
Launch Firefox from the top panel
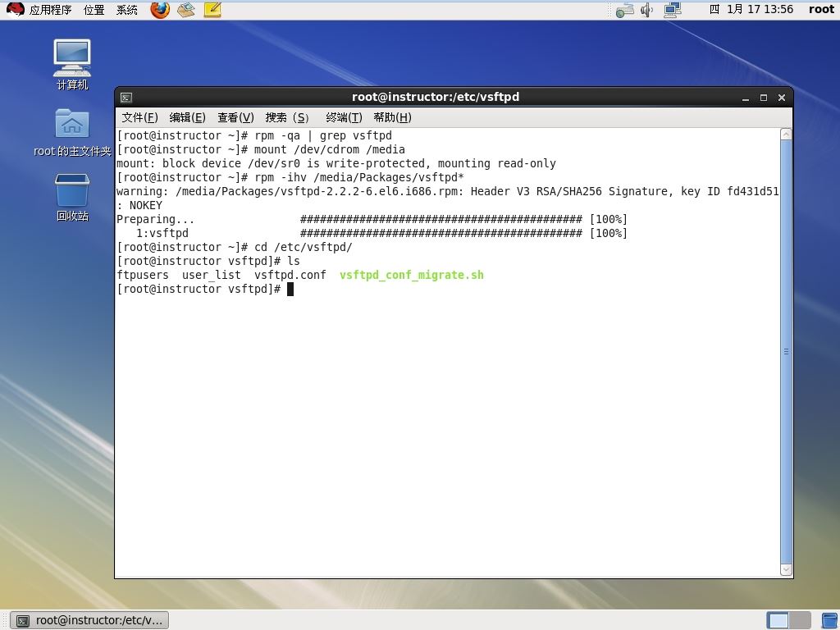160,10
